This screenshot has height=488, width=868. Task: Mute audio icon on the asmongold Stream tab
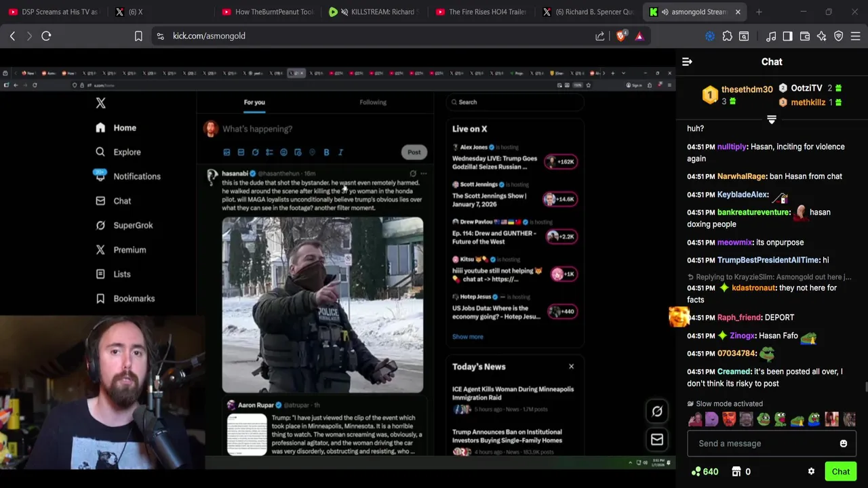(665, 12)
